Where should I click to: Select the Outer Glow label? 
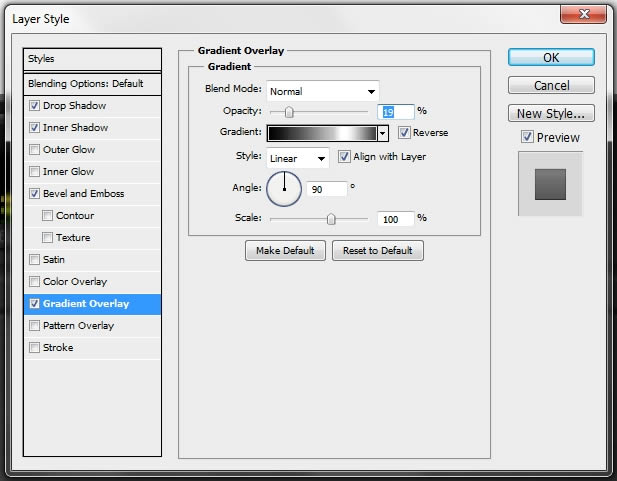pyautogui.click(x=69, y=150)
